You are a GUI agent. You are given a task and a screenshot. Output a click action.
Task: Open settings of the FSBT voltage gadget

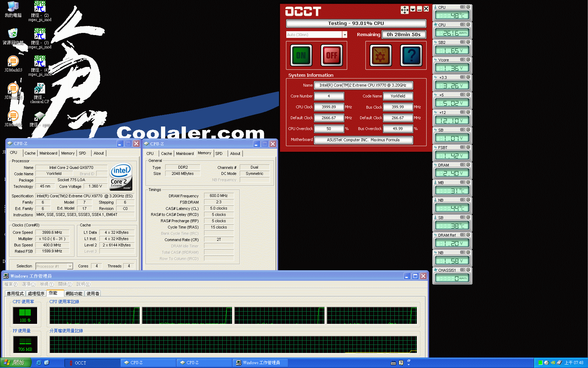click(x=463, y=147)
